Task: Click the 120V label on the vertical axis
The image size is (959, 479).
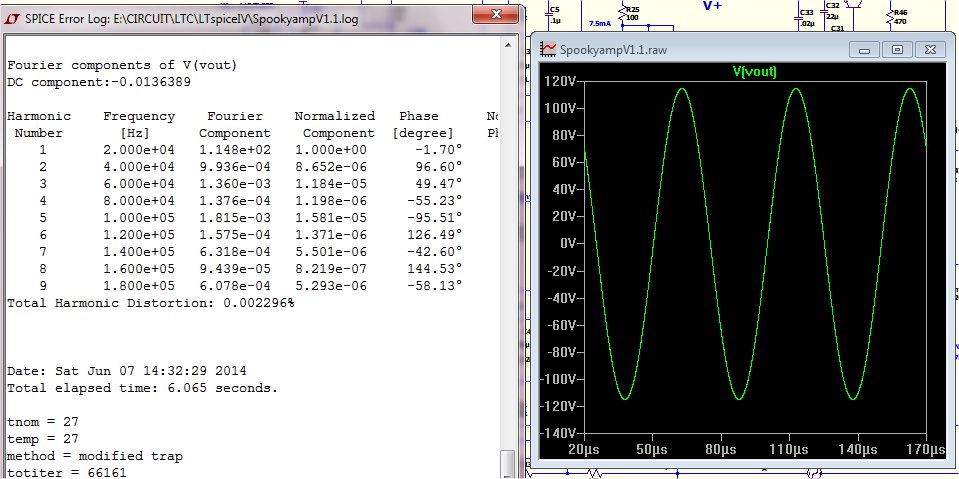Action: point(561,81)
